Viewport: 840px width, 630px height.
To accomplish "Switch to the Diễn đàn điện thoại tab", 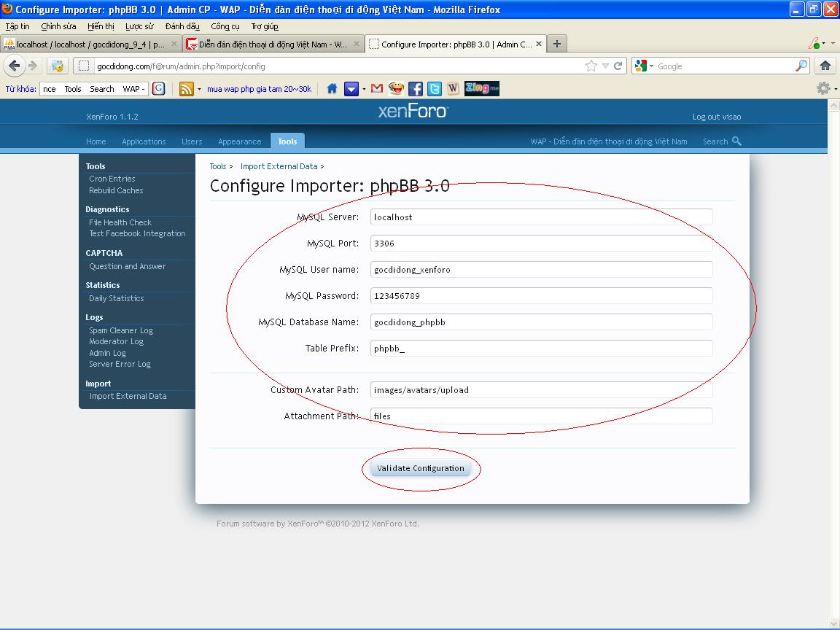I will point(273,44).
